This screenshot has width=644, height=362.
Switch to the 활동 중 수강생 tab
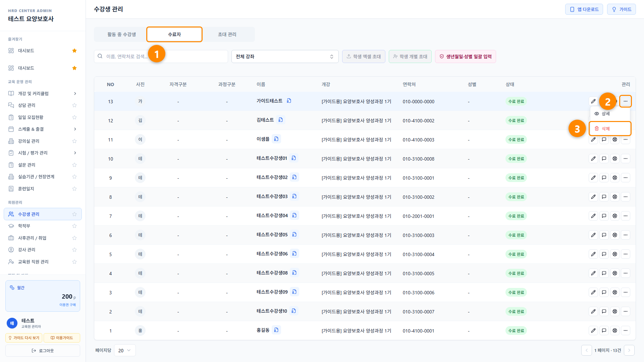[121, 34]
